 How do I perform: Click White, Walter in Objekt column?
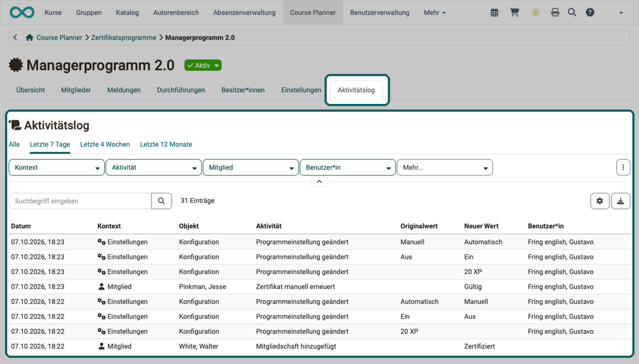[198, 346]
